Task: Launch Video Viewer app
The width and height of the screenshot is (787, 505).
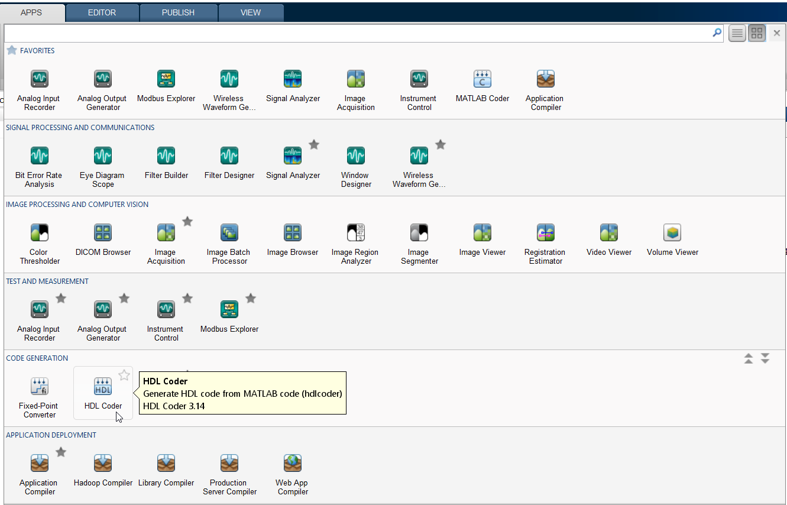Action: pos(609,240)
